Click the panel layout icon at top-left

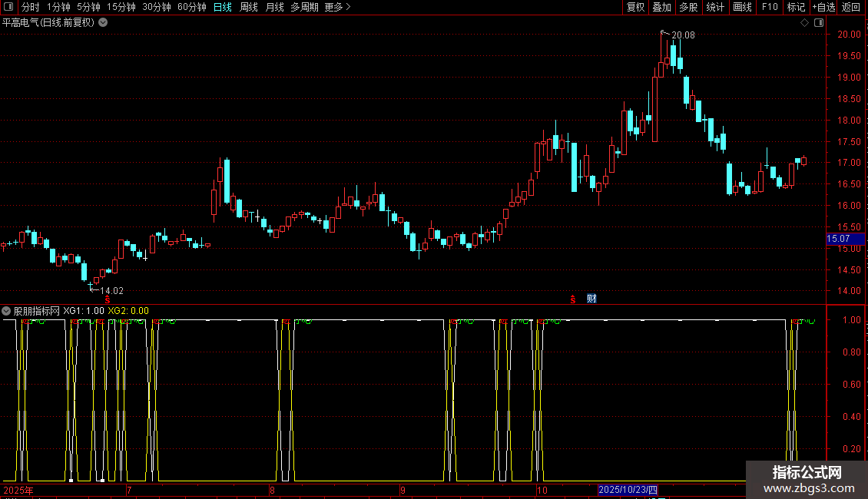point(8,7)
